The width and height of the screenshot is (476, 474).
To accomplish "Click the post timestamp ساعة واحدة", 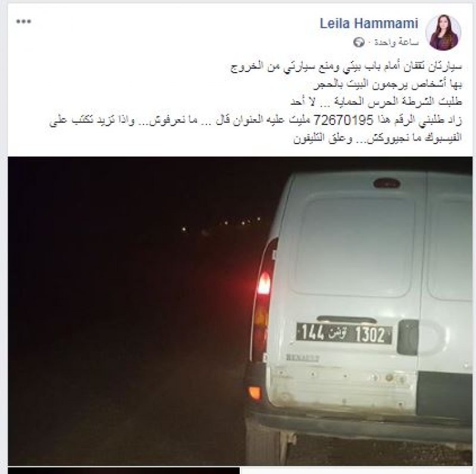I will click(396, 42).
